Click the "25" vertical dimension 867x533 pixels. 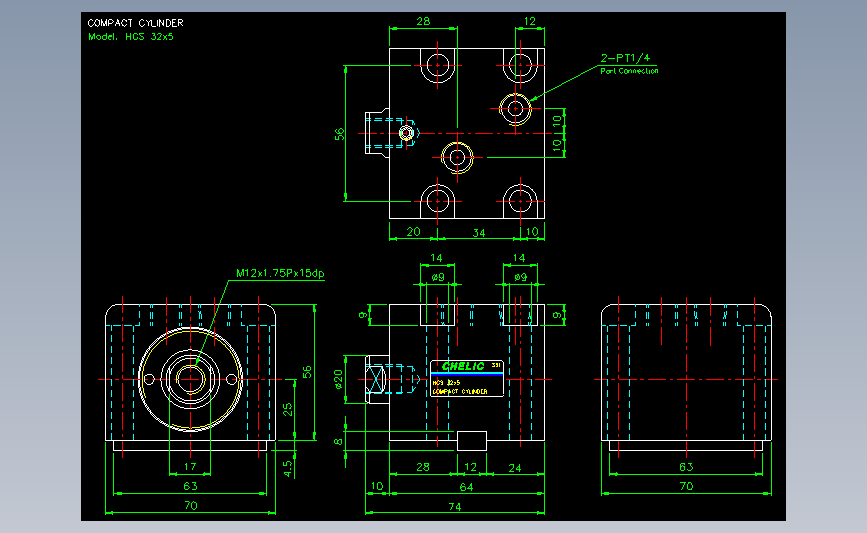click(x=288, y=409)
